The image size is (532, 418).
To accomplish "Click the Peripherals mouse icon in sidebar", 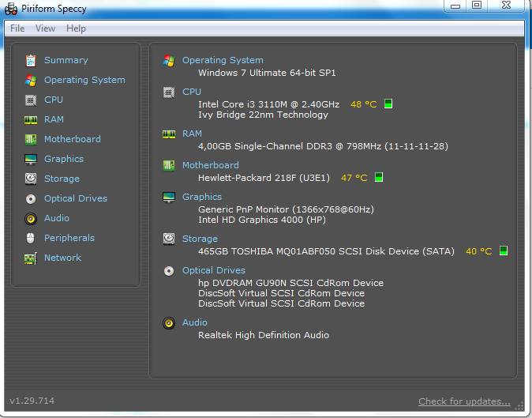I will 31,238.
